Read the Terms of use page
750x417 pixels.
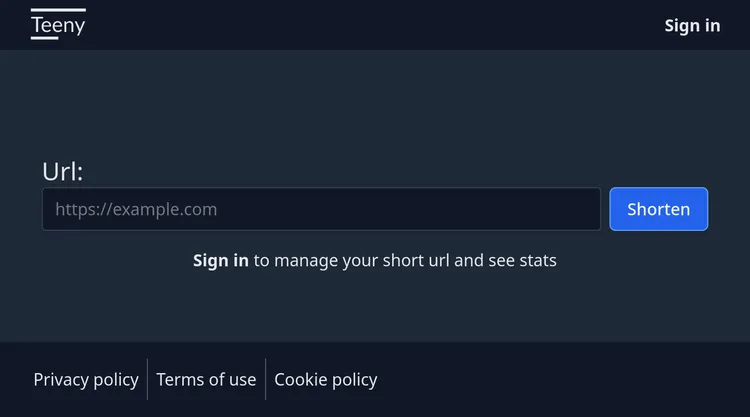[x=206, y=380]
